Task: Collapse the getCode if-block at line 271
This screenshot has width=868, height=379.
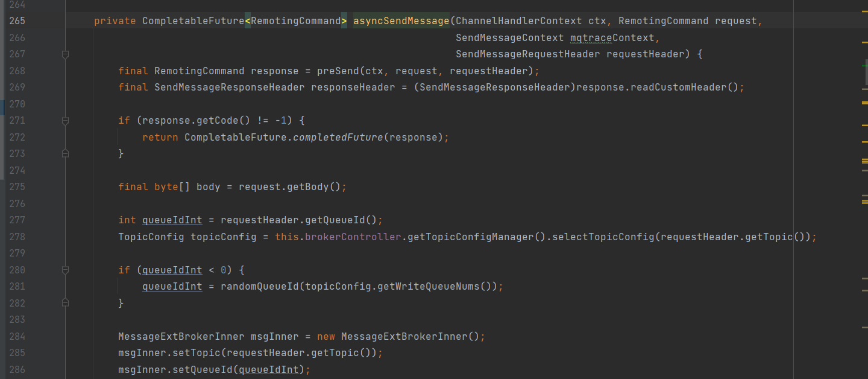Action: [x=65, y=121]
